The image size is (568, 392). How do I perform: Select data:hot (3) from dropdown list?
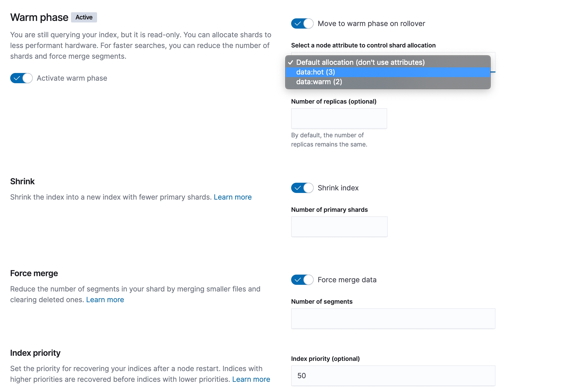coord(315,72)
